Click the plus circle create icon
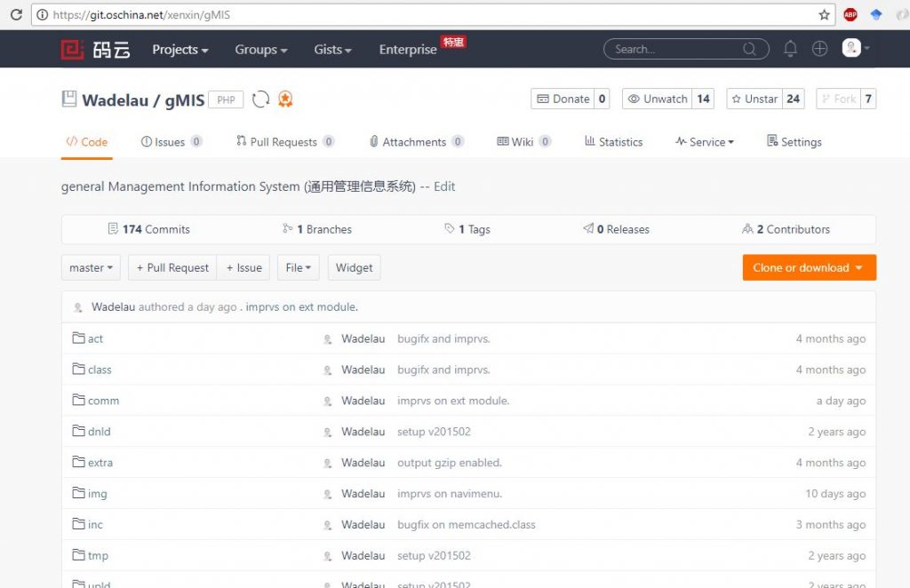Image resolution: width=910 pixels, height=588 pixels. coord(819,49)
